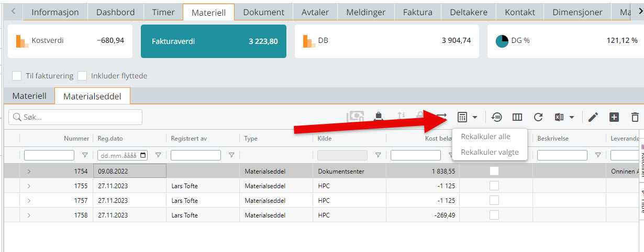This screenshot has width=644, height=252.
Task: Tick the checkbox in row 1758
Action: pos(494,215)
